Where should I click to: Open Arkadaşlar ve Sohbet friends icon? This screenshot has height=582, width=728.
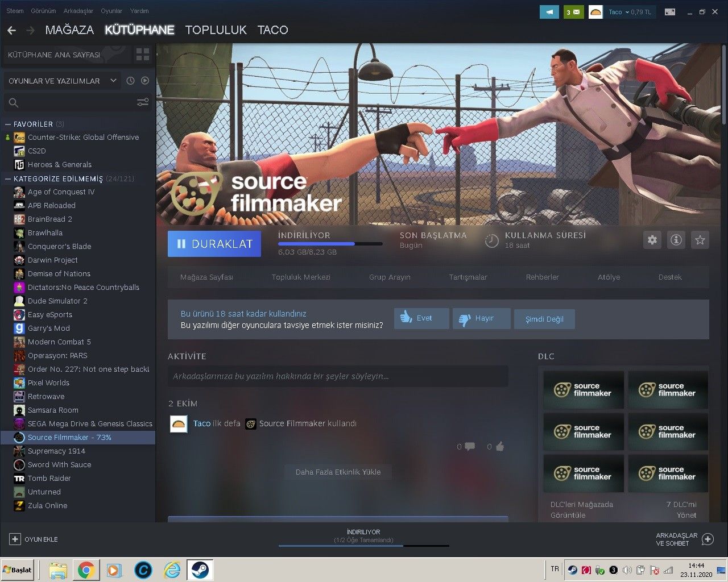coord(708,539)
